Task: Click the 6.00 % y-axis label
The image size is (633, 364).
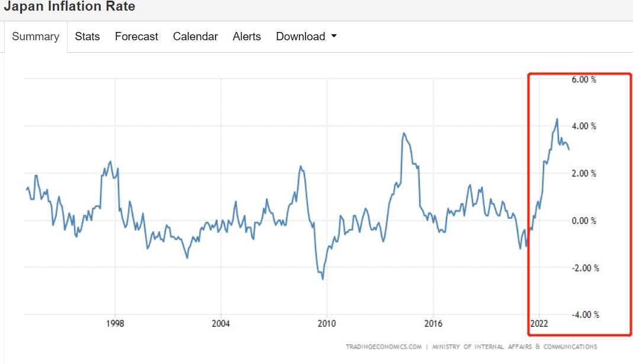Action: 584,79
